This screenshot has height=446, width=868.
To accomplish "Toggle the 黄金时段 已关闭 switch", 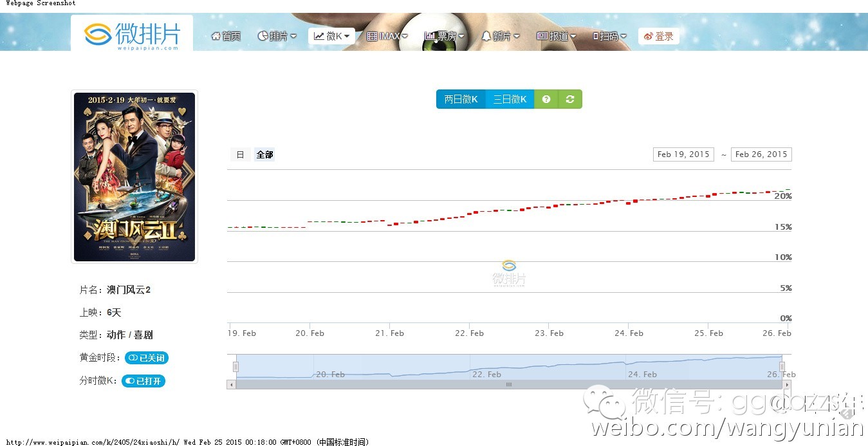I will (147, 358).
